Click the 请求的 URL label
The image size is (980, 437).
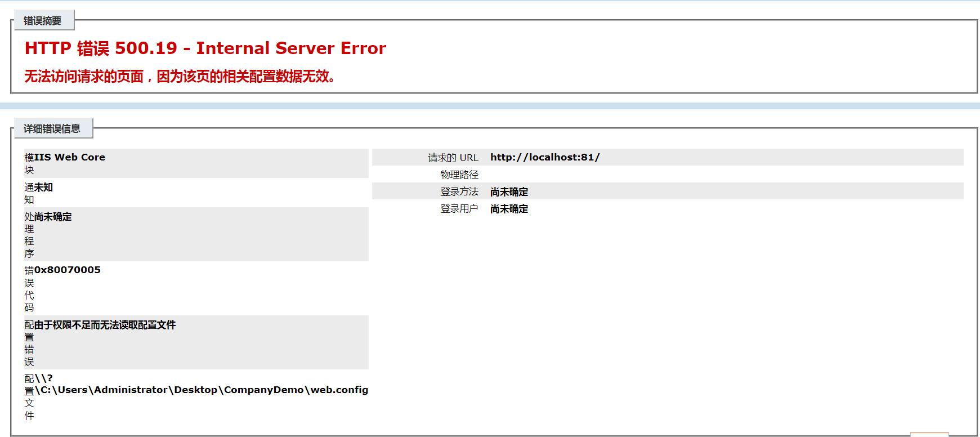click(453, 158)
